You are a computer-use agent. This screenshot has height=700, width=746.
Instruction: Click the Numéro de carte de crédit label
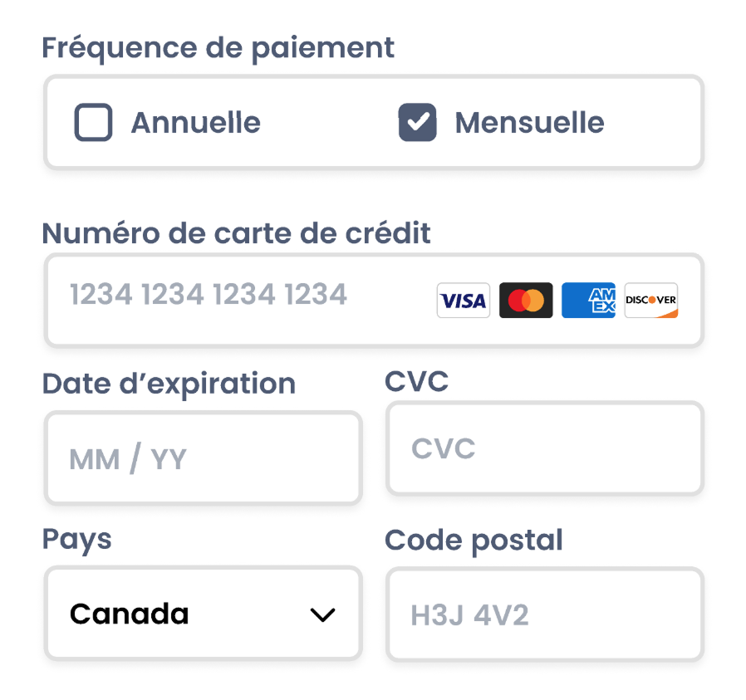pyautogui.click(x=237, y=233)
